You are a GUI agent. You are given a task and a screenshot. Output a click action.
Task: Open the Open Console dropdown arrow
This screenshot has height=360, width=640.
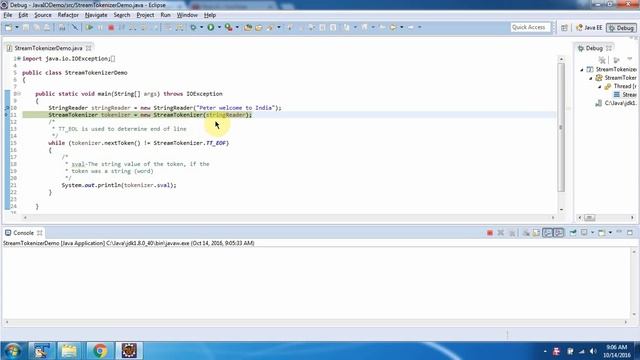610,233
